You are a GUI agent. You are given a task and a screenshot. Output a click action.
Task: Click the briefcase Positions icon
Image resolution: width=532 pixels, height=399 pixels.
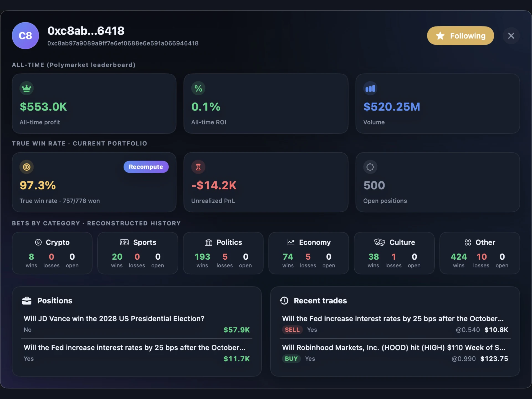[27, 301]
